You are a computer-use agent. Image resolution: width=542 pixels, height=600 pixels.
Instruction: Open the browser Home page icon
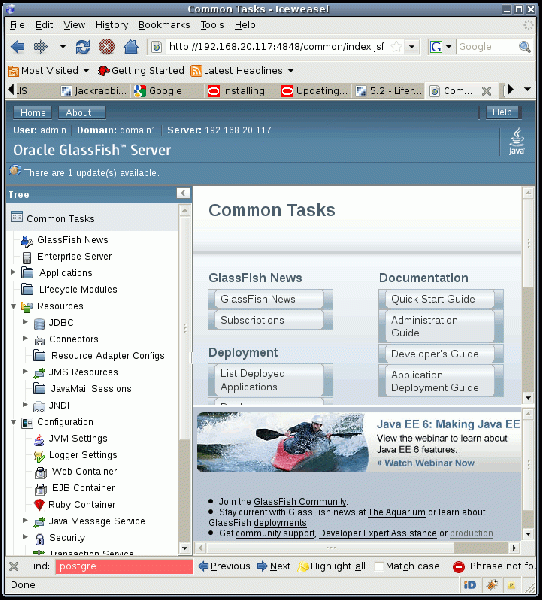[131, 47]
